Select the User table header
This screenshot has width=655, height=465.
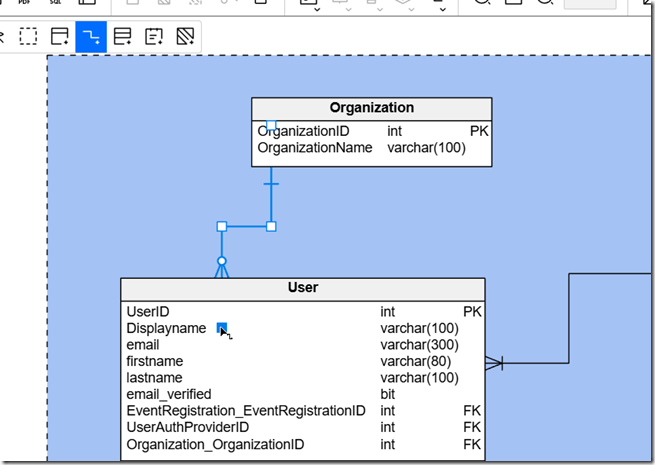tap(302, 288)
